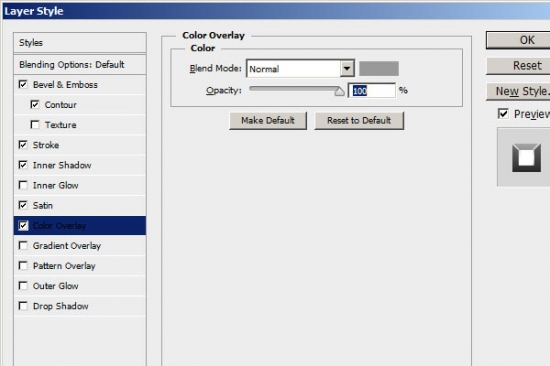
Task: Select the Styles panel header
Action: coord(80,43)
